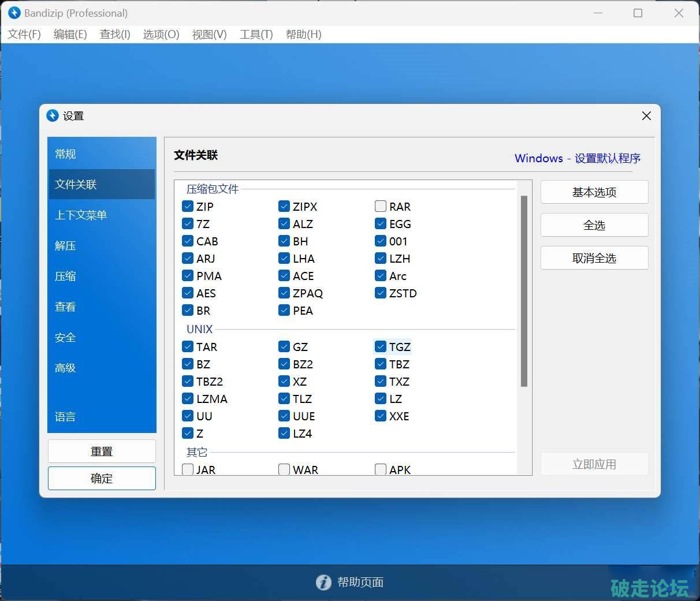Go to the 语言 settings page
The height and width of the screenshot is (601, 700).
[x=65, y=416]
